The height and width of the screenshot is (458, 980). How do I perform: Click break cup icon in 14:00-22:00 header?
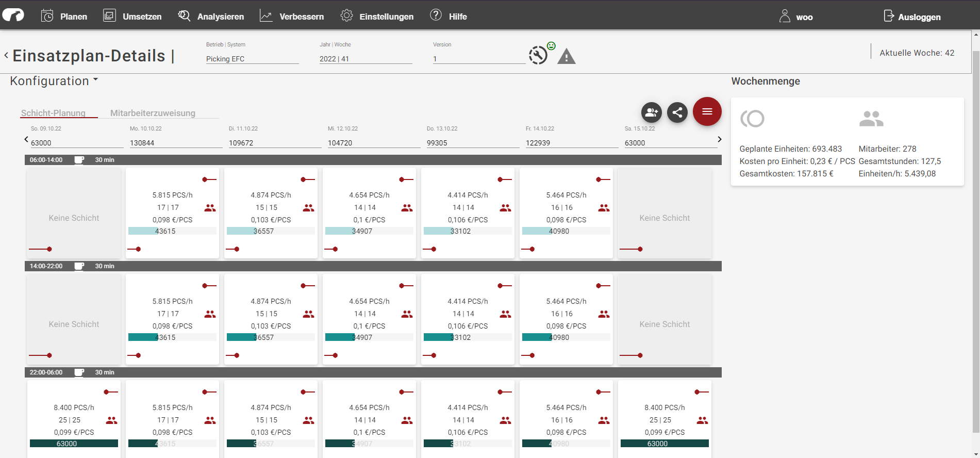(79, 266)
